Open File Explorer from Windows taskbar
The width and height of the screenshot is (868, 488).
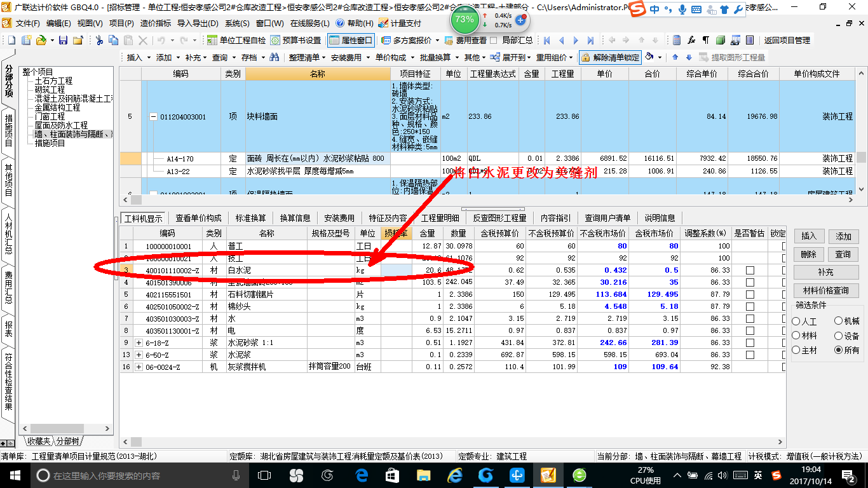[424, 475]
